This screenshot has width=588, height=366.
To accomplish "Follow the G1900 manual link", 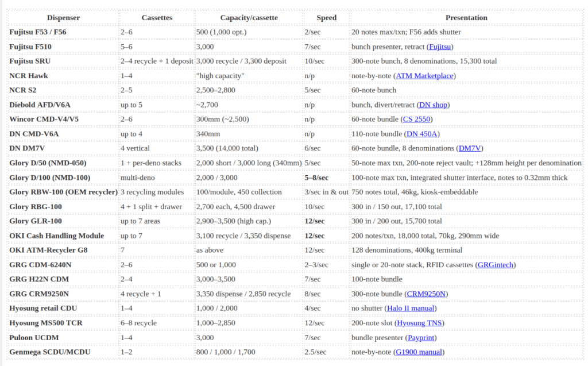I will 419,352.
